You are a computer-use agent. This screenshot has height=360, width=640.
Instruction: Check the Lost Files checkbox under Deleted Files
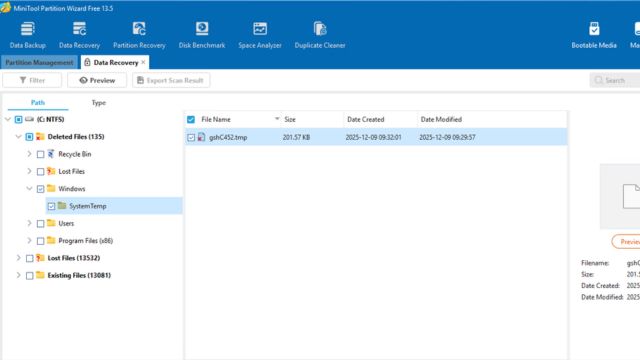40,172
